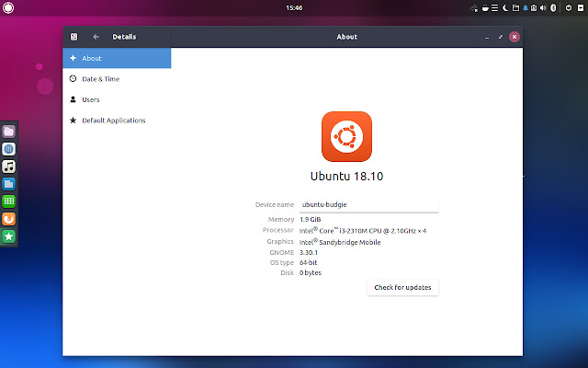Click the Disk value 0 bytes
Image resolution: width=588 pixels, height=368 pixels.
(x=311, y=272)
